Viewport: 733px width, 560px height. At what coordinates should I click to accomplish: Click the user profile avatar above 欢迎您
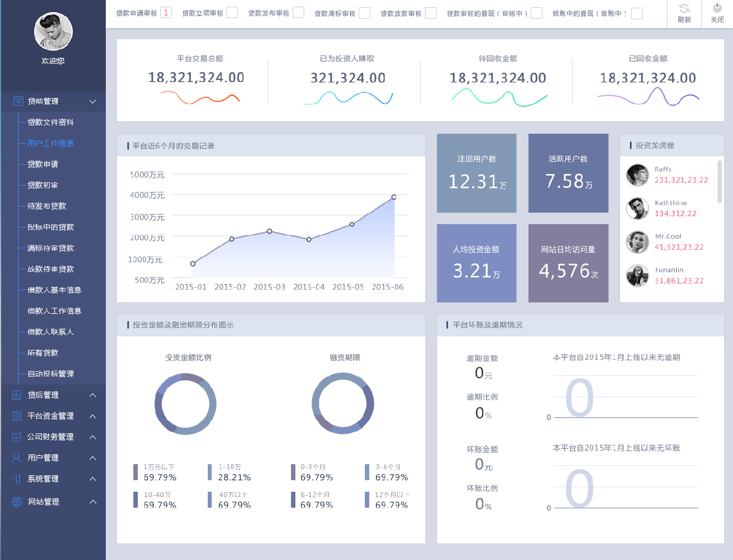[53, 31]
